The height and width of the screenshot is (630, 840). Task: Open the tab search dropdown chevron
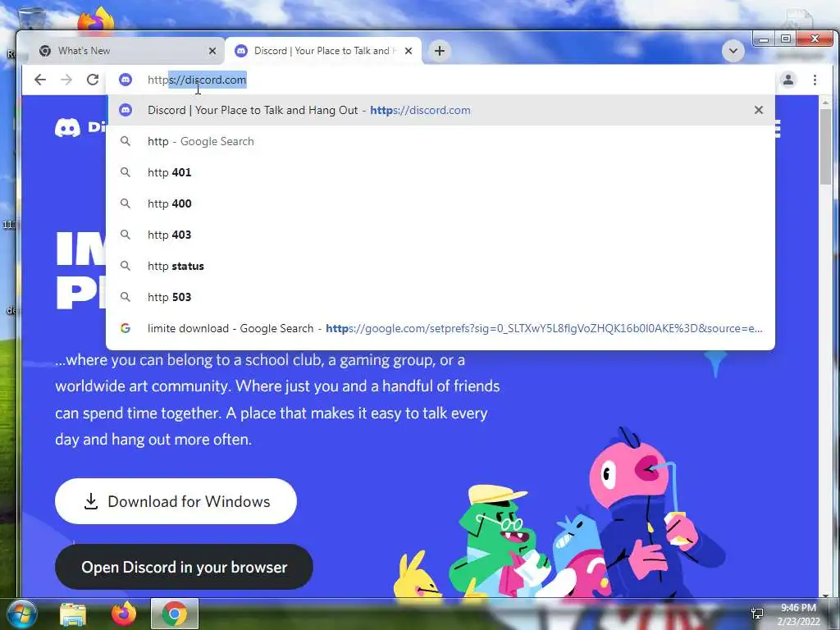click(x=733, y=52)
